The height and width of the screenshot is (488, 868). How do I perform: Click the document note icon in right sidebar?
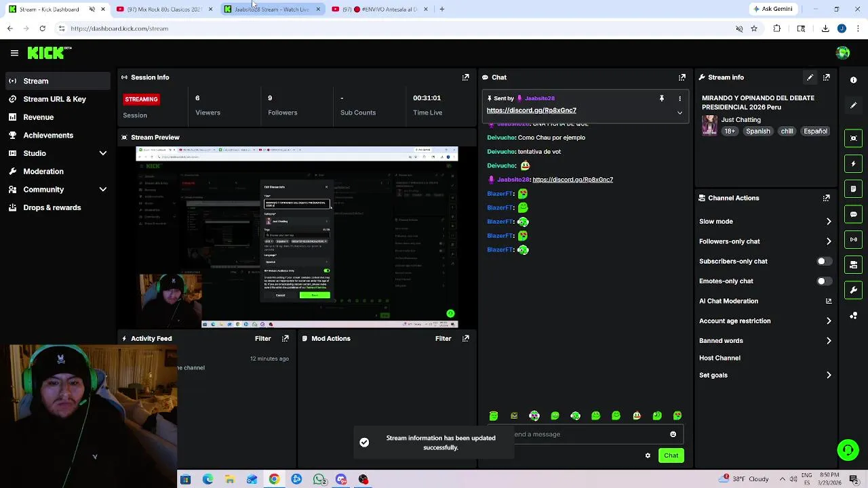pyautogui.click(x=854, y=188)
